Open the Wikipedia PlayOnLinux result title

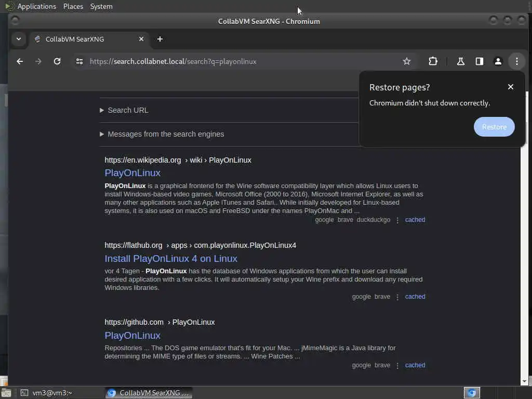pos(132,173)
